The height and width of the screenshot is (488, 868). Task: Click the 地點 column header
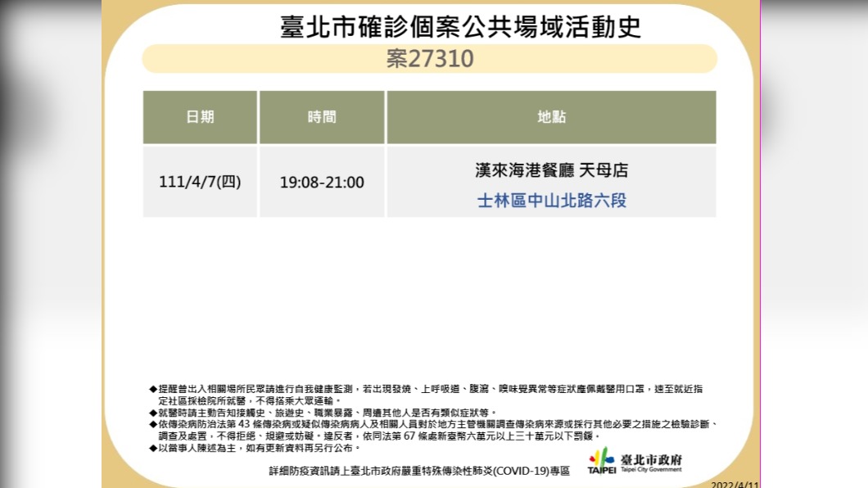pyautogui.click(x=551, y=117)
